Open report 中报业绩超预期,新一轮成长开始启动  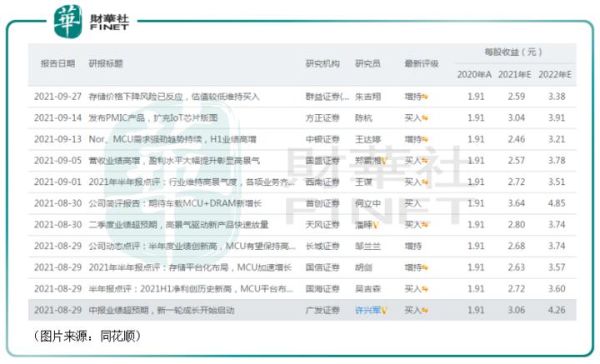[162, 310]
